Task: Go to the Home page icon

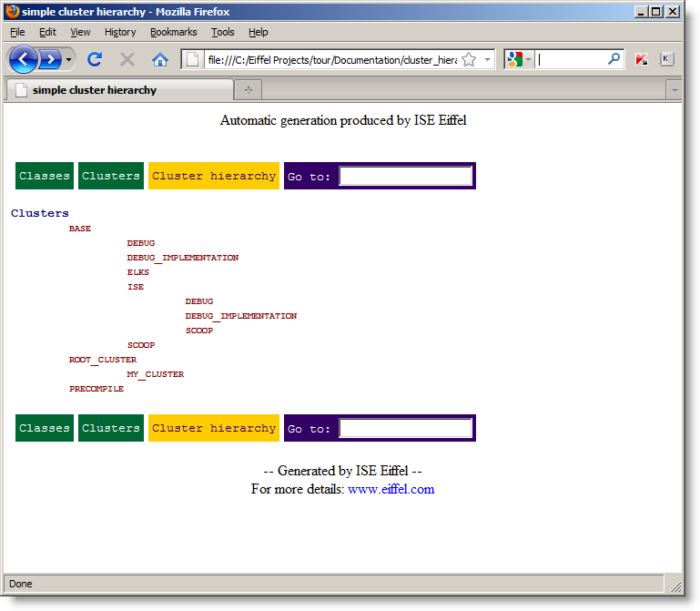Action: [x=160, y=59]
